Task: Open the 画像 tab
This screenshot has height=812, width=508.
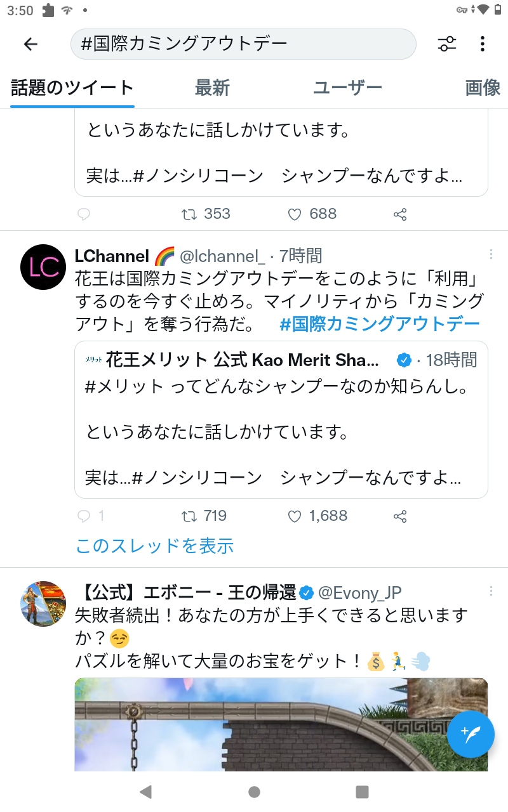Action: [x=483, y=88]
